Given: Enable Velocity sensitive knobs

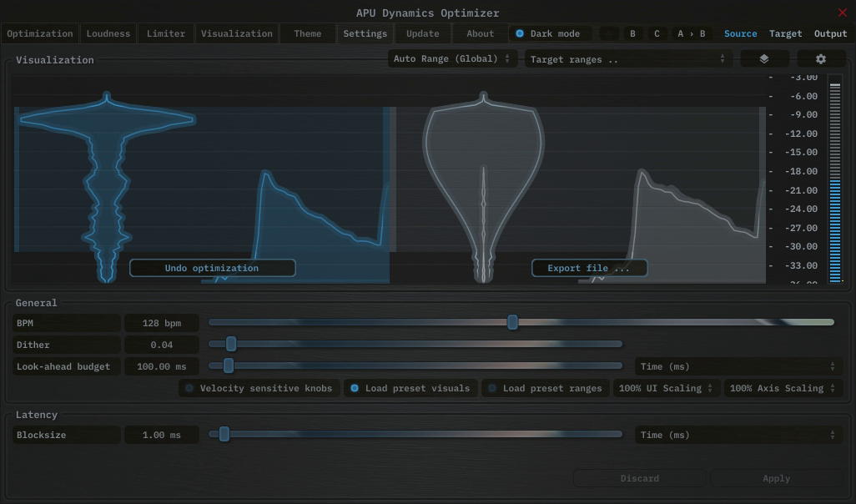Looking at the screenshot, I should [190, 388].
